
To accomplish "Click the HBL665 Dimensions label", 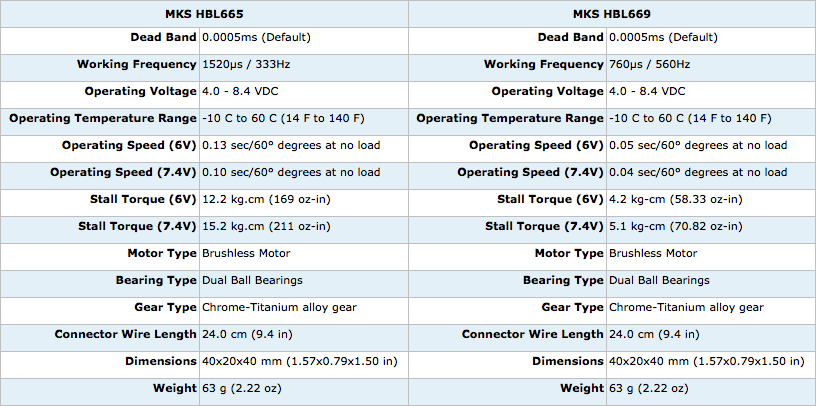I will (x=161, y=361).
